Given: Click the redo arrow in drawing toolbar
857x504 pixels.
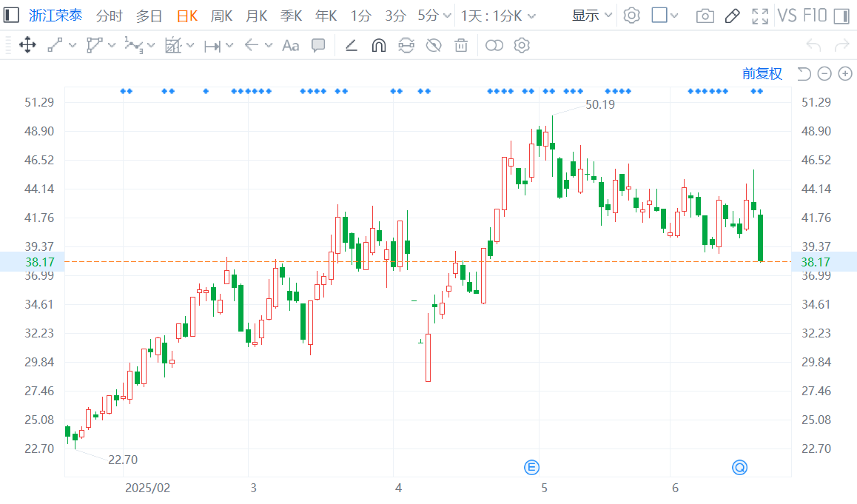Looking at the screenshot, I should coord(841,45).
